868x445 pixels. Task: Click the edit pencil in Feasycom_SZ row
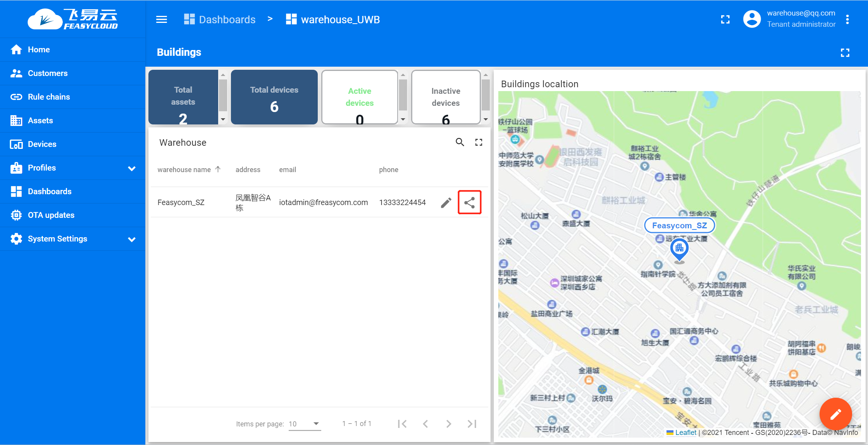click(446, 202)
